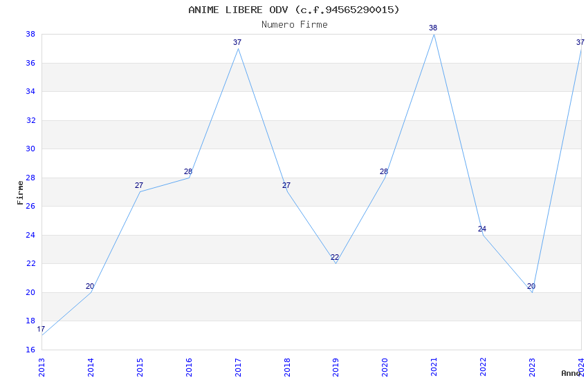This screenshot has height=380, width=588.
Task: Click the Numero Firme subtitle
Action: (x=295, y=25)
